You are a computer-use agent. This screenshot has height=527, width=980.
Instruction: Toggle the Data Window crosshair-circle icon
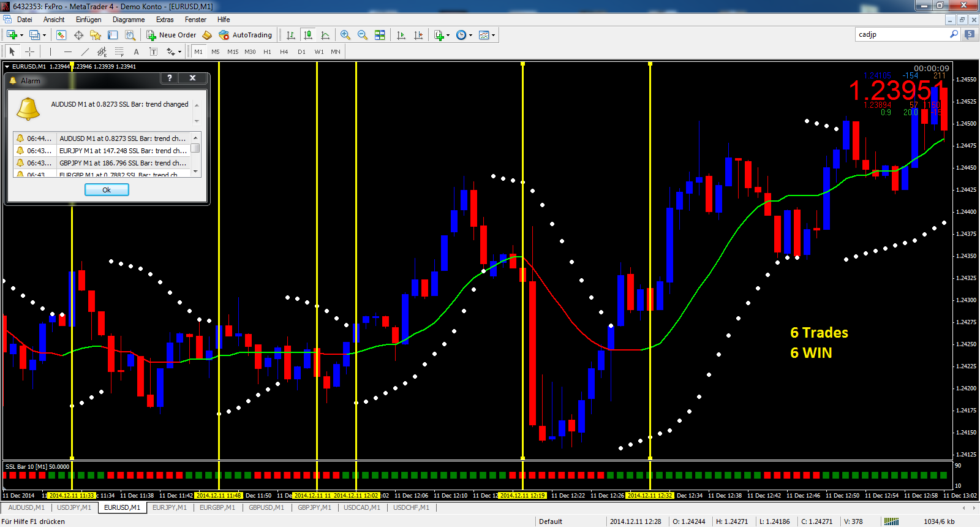pyautogui.click(x=78, y=35)
